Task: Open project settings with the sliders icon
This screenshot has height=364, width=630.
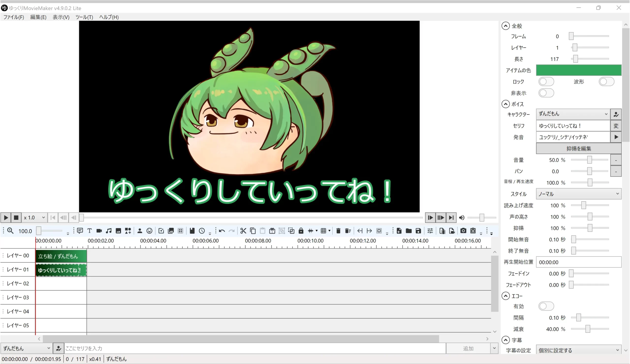Action: coord(430,231)
